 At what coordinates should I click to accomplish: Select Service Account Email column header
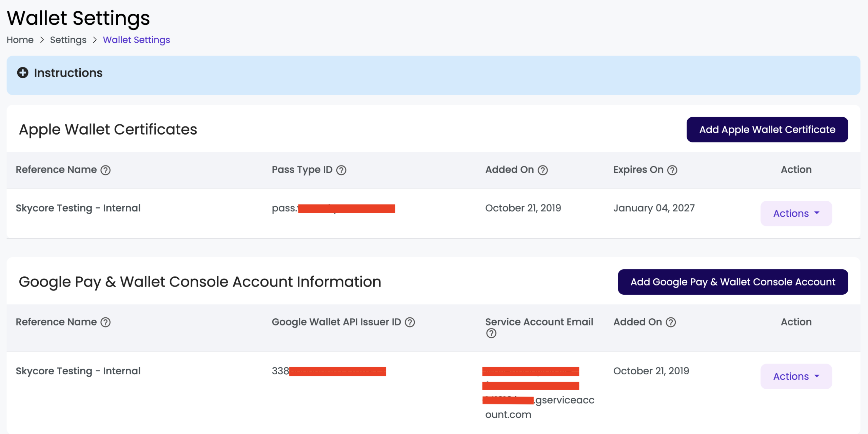(539, 322)
